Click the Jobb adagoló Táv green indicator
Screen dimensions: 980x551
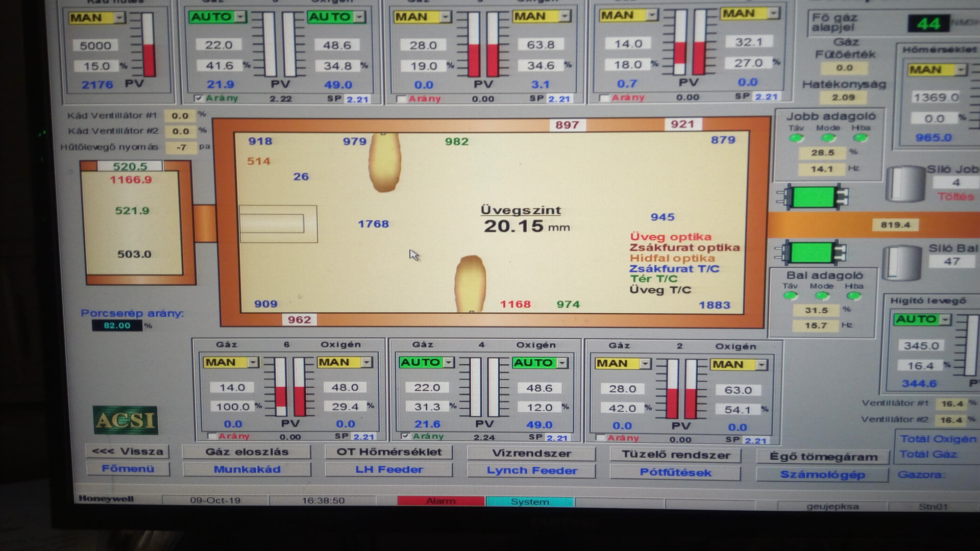tap(796, 138)
